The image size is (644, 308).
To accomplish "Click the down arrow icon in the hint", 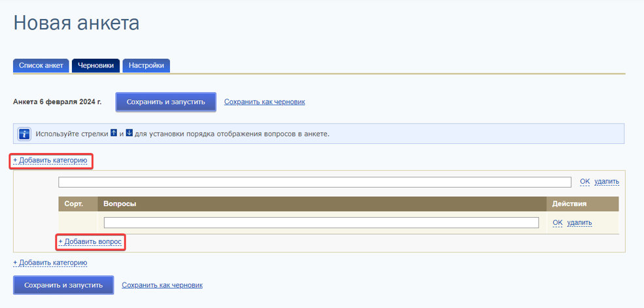I will pos(129,133).
